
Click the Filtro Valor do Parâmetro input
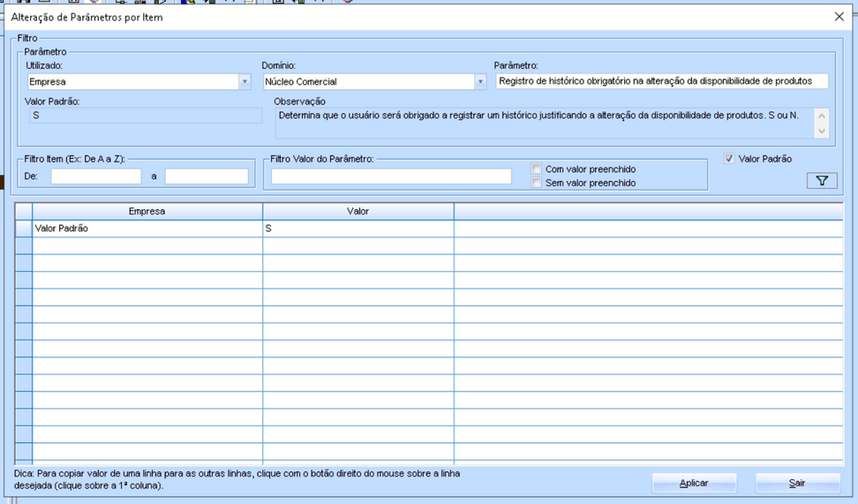pos(391,177)
